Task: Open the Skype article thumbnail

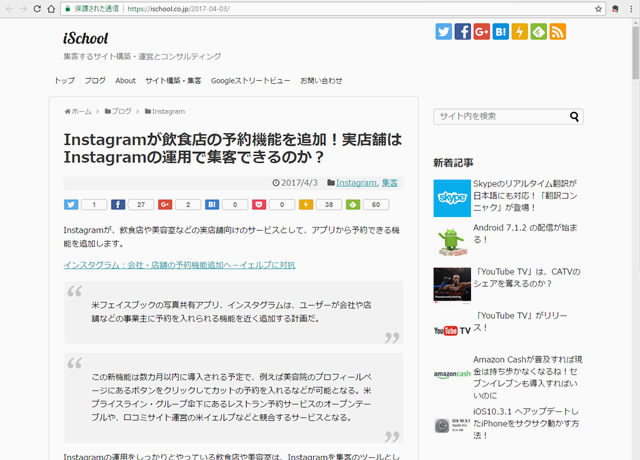Action: [451, 198]
